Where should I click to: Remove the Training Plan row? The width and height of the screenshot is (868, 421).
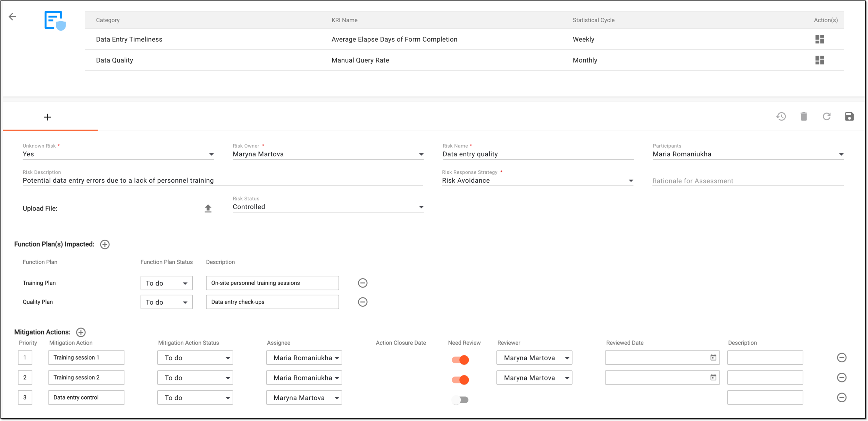[x=362, y=283]
